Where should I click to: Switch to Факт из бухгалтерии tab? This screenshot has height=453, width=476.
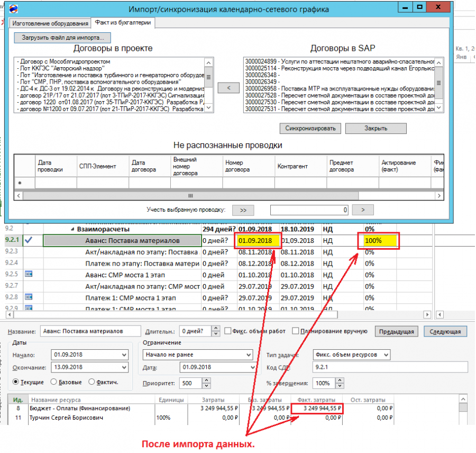[x=123, y=23]
